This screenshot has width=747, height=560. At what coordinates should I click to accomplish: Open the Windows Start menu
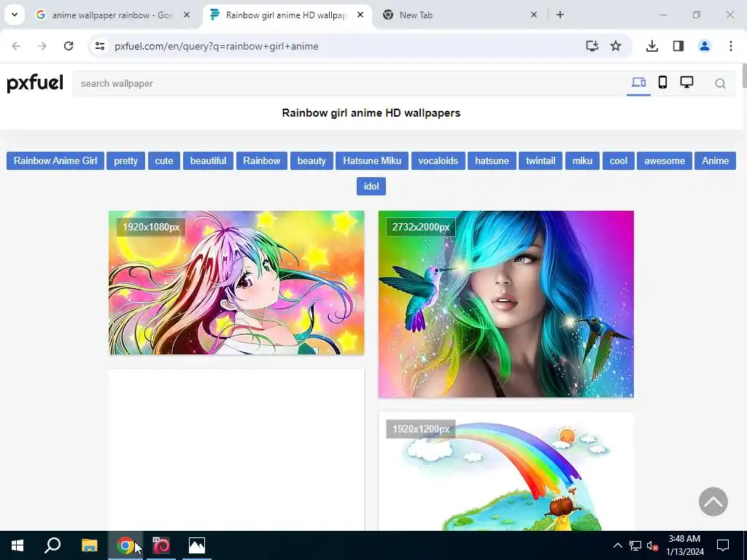18,545
